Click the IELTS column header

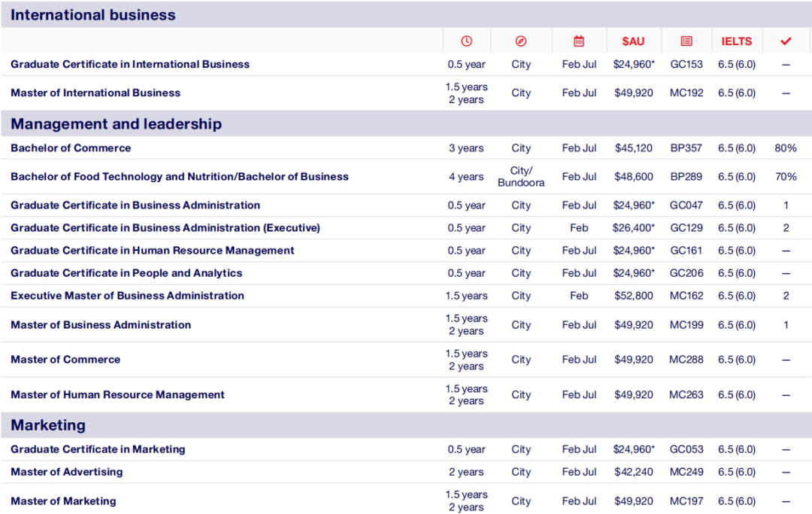[x=736, y=41]
